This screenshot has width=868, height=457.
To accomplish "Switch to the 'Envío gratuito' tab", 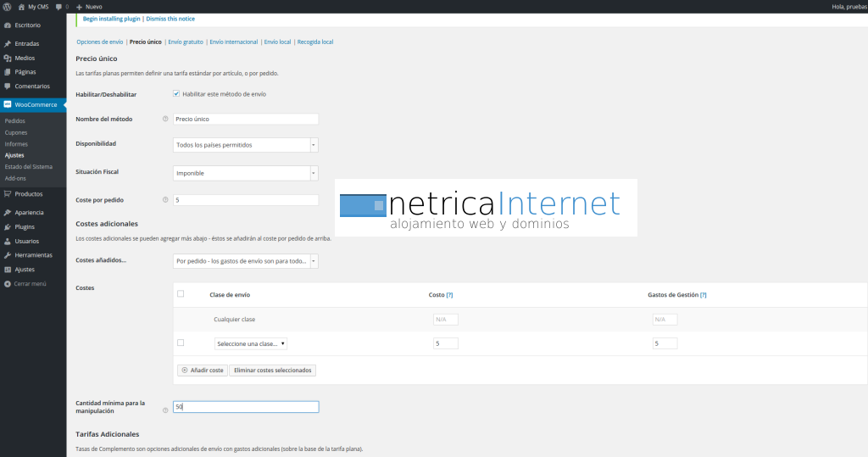I will tap(186, 42).
